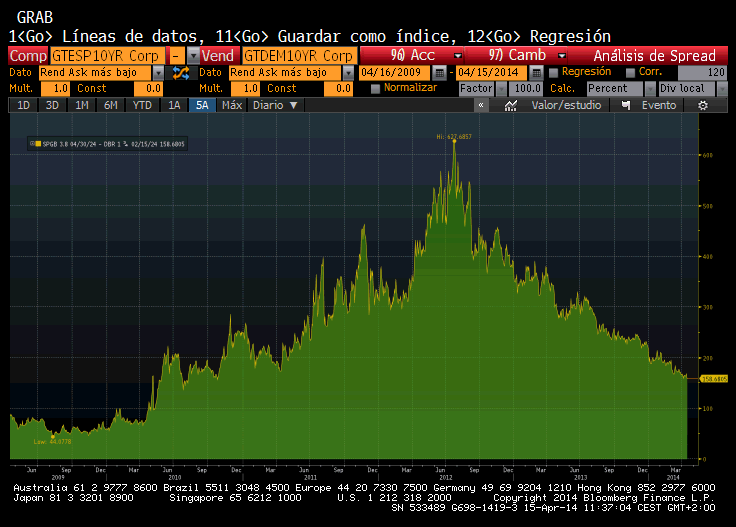Screen dimensions: 736x527
Task: Edit the Comp Mult. 1.0 field
Action: coord(55,89)
